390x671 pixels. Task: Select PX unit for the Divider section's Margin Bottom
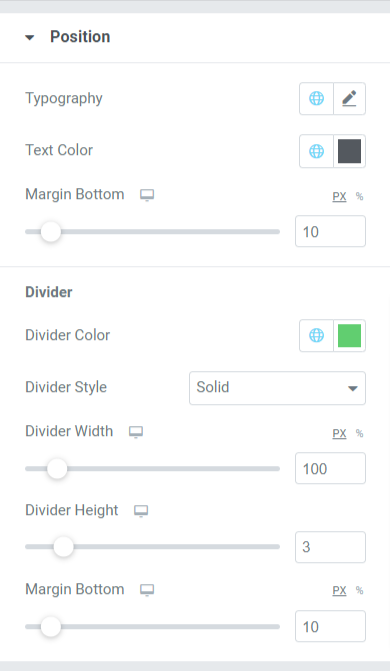point(339,591)
